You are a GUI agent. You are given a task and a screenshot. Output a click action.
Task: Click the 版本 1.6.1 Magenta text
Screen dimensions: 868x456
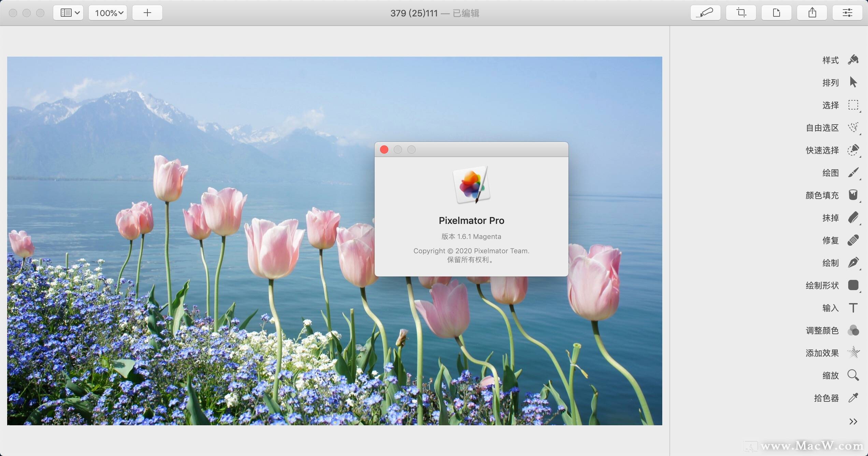(471, 236)
